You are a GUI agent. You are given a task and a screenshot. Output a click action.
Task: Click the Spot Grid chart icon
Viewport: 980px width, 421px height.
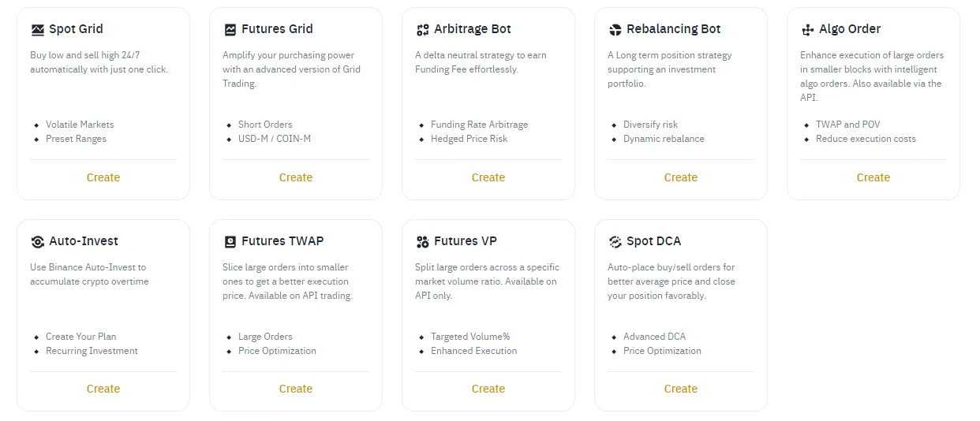pyautogui.click(x=38, y=30)
